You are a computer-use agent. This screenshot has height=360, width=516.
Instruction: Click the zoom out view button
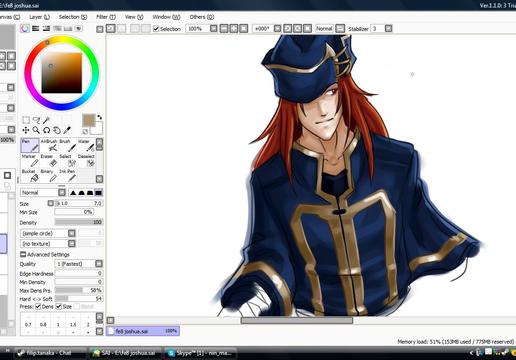click(224, 29)
